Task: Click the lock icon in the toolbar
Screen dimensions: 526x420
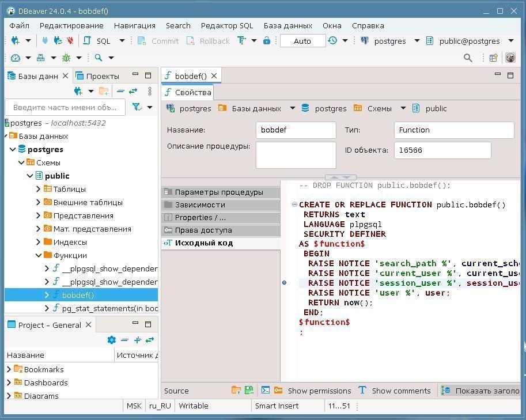Action: point(267,41)
